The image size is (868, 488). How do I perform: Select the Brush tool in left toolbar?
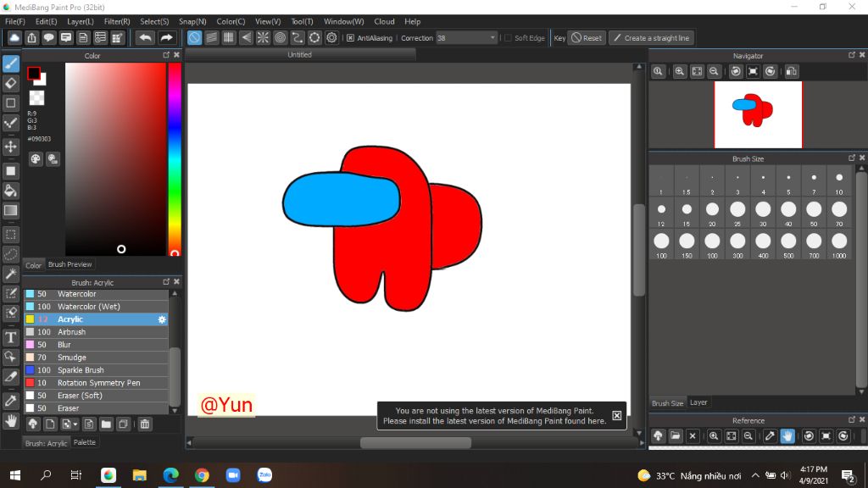coord(10,64)
